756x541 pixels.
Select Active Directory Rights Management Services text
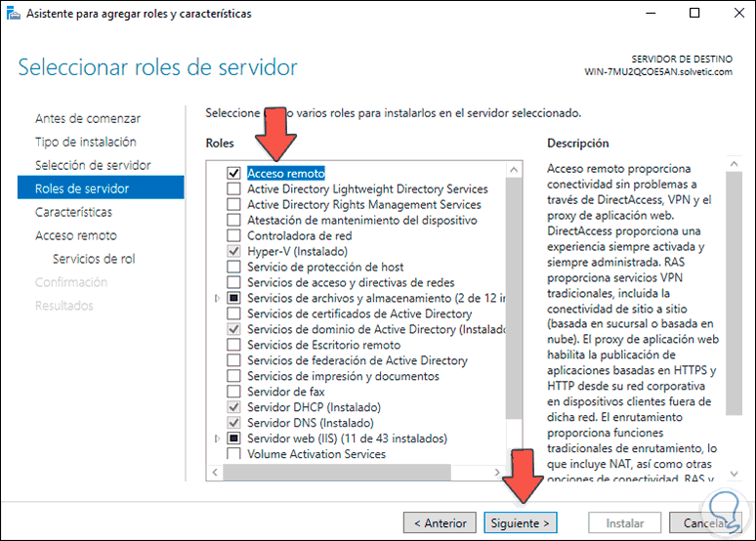[364, 204]
